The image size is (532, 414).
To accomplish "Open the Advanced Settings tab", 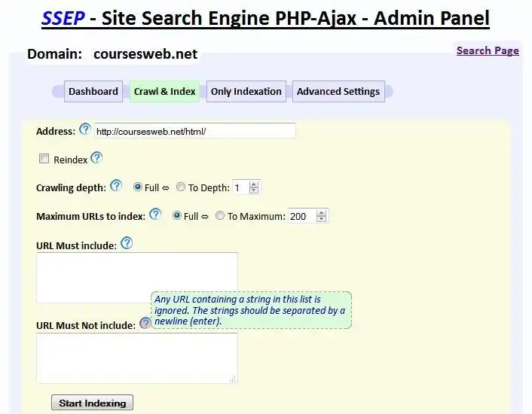I will point(338,92).
